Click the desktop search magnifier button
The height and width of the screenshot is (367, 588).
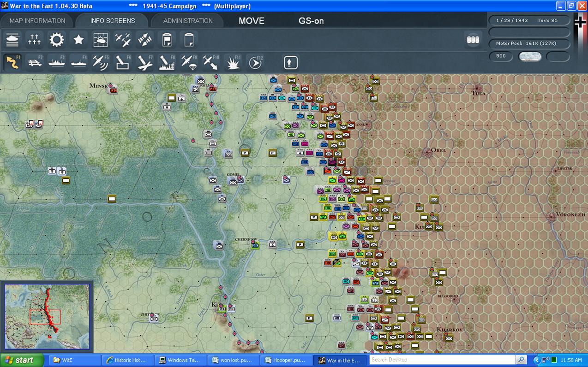pos(521,360)
